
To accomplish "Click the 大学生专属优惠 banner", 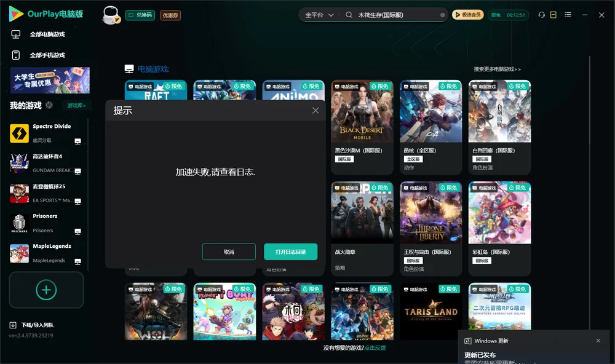I will coord(50,80).
